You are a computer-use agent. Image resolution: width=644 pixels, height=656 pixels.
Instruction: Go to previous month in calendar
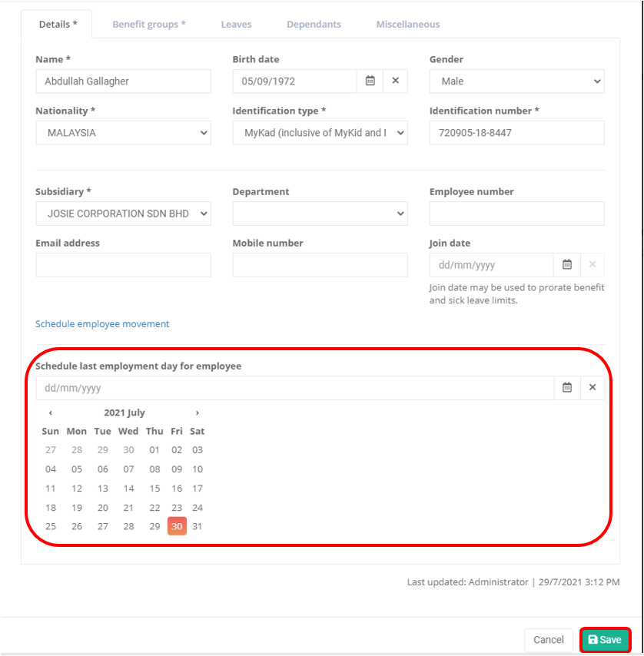tap(51, 413)
